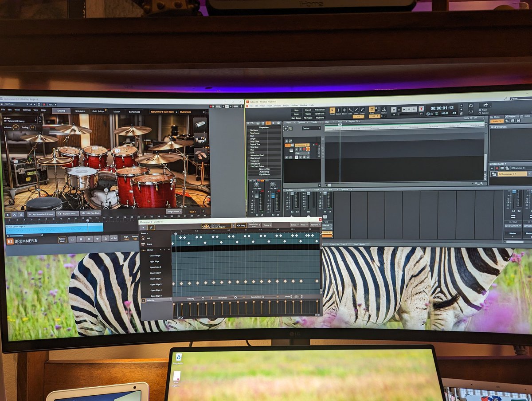
Task: Open the EZdrummer 3 Main Room library dropdown
Action: click(164, 112)
